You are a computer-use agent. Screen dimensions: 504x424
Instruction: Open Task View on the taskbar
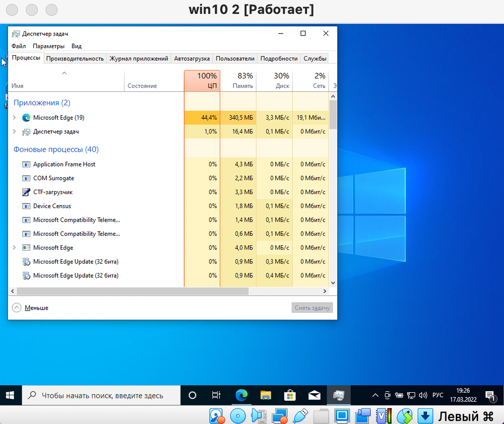(x=217, y=395)
